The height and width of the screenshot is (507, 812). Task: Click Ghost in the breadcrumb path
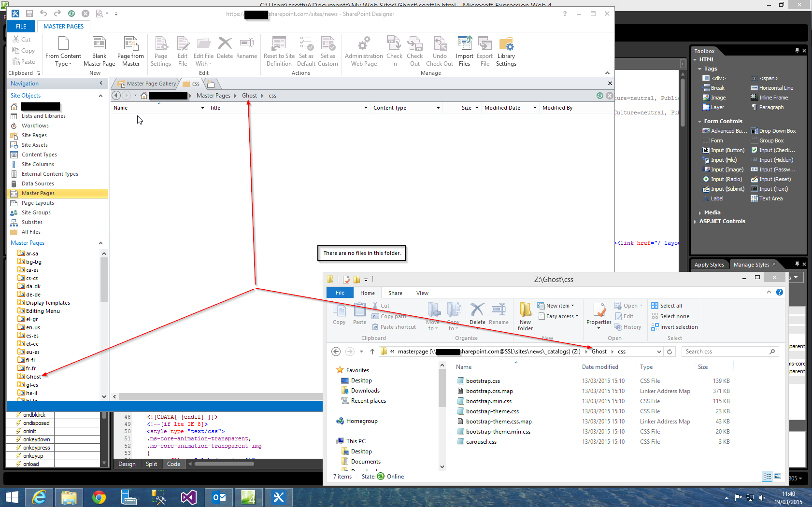click(x=249, y=96)
